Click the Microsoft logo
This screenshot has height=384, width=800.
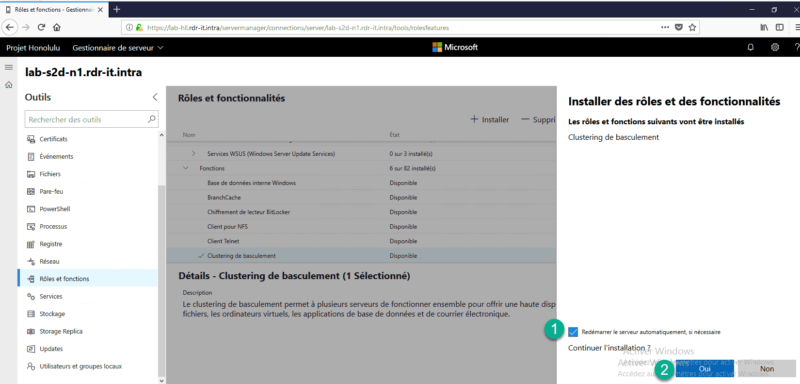coord(455,47)
